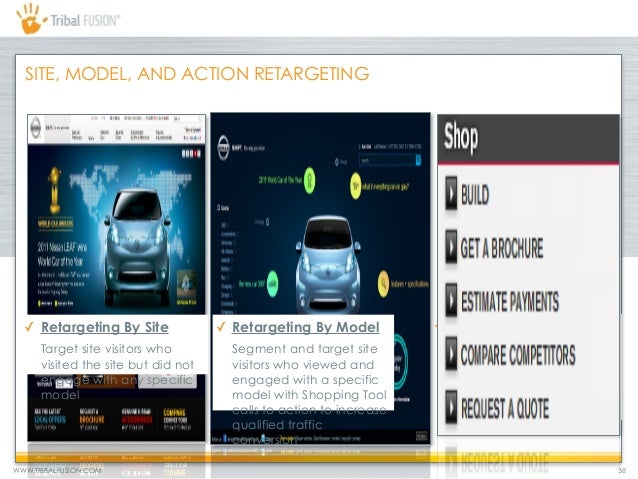The image size is (638, 479).
Task: Click LOCAL OFFERS link in left screenshot footer
Action: [50, 419]
